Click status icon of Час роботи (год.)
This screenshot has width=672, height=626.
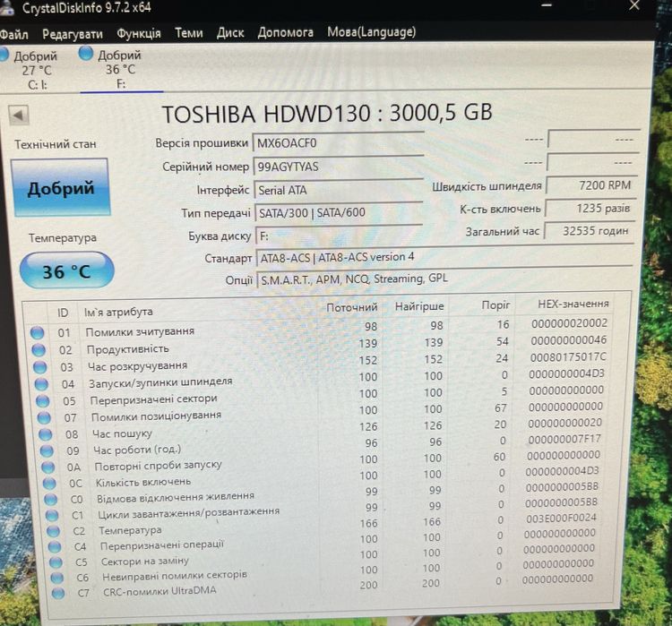tap(47, 450)
